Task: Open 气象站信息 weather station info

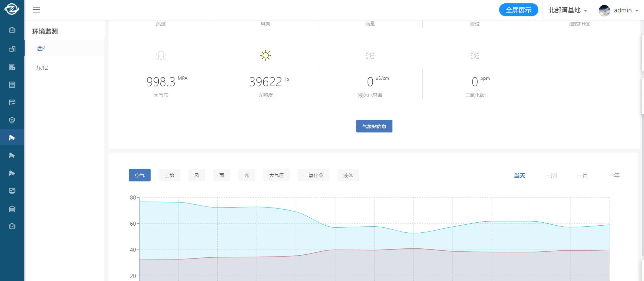Action: coord(374,126)
